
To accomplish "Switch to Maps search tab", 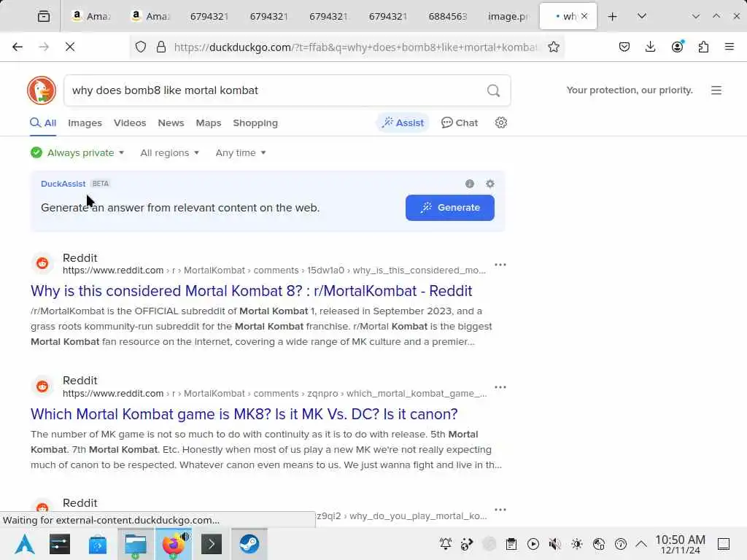I will click(x=209, y=122).
